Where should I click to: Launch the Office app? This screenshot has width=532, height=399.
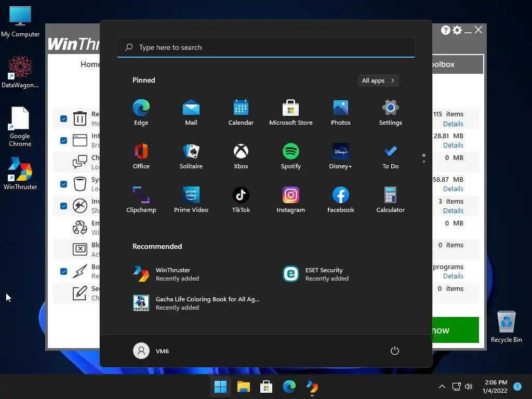pyautogui.click(x=141, y=156)
